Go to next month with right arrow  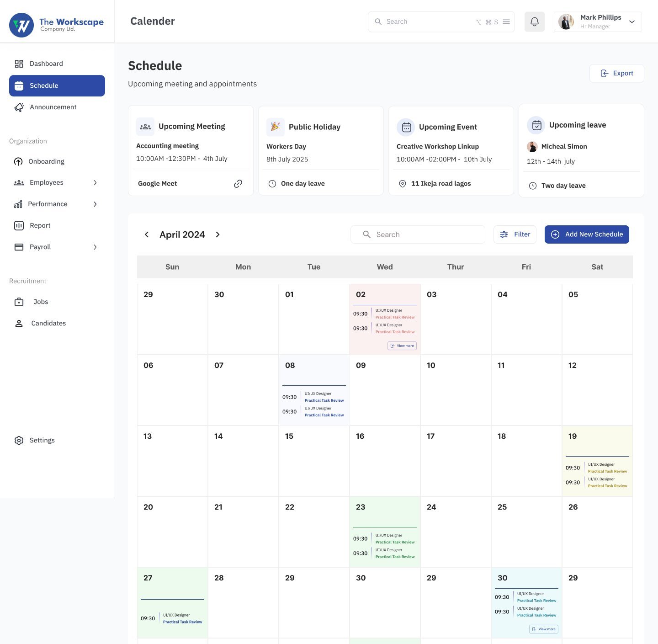click(x=218, y=234)
